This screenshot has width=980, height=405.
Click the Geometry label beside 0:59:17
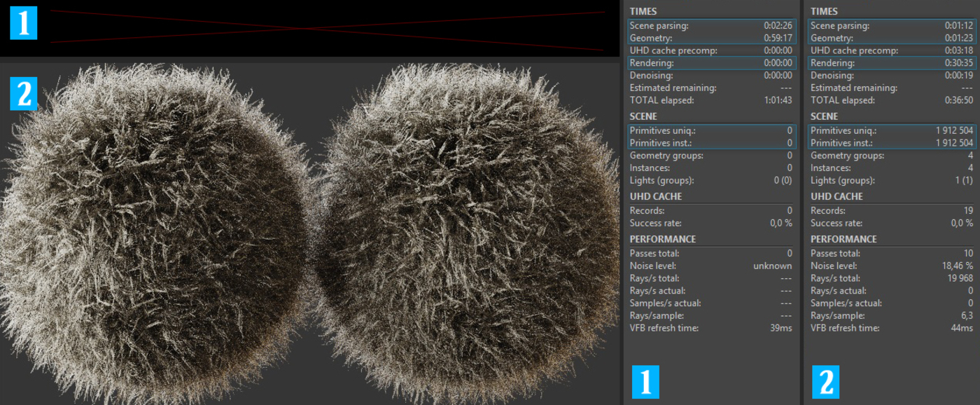(x=650, y=39)
